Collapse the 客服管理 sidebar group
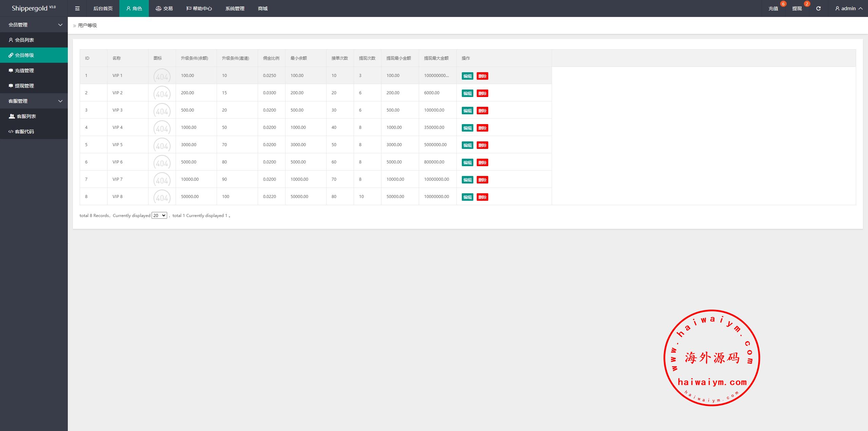868x431 pixels. (34, 101)
